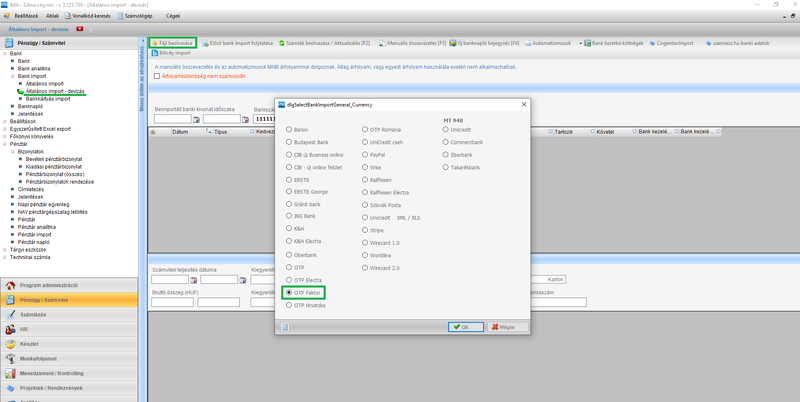Collapse the Pénztár tree node
This screenshot has width=800, height=402.
pyautogui.click(x=5, y=144)
